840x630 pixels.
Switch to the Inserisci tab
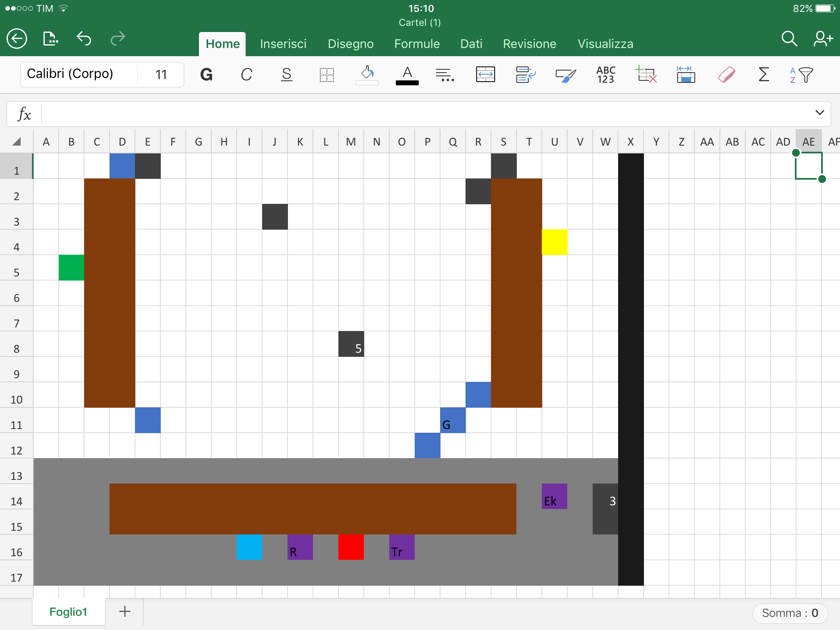283,44
